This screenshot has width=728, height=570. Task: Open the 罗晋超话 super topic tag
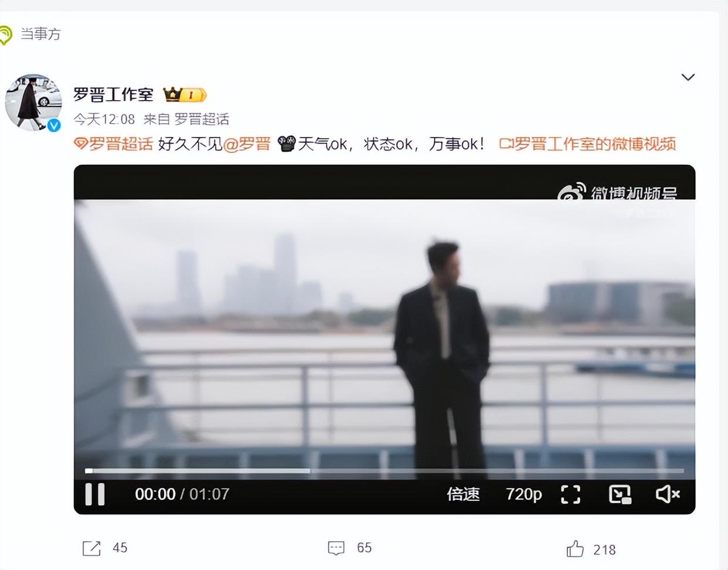coord(114,144)
